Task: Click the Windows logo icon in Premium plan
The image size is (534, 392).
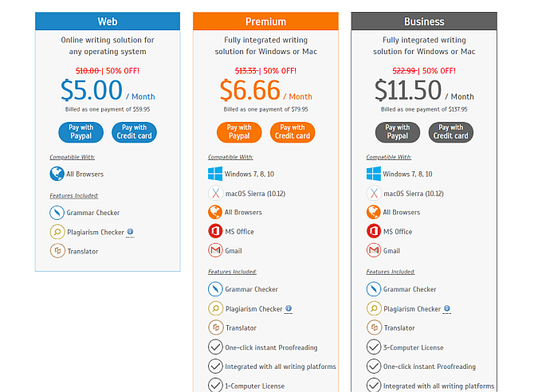Action: pyautogui.click(x=215, y=174)
